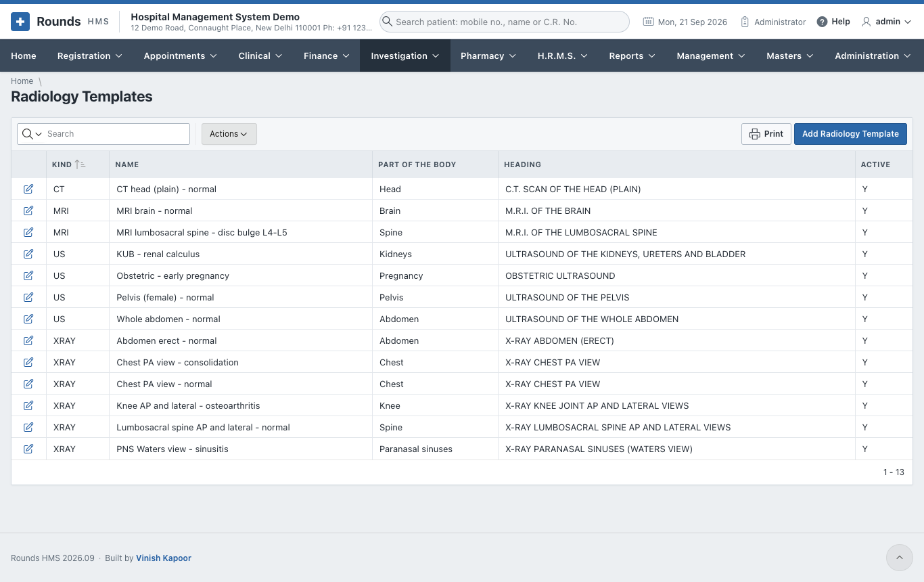Expand the Clinical menu

tap(260, 55)
